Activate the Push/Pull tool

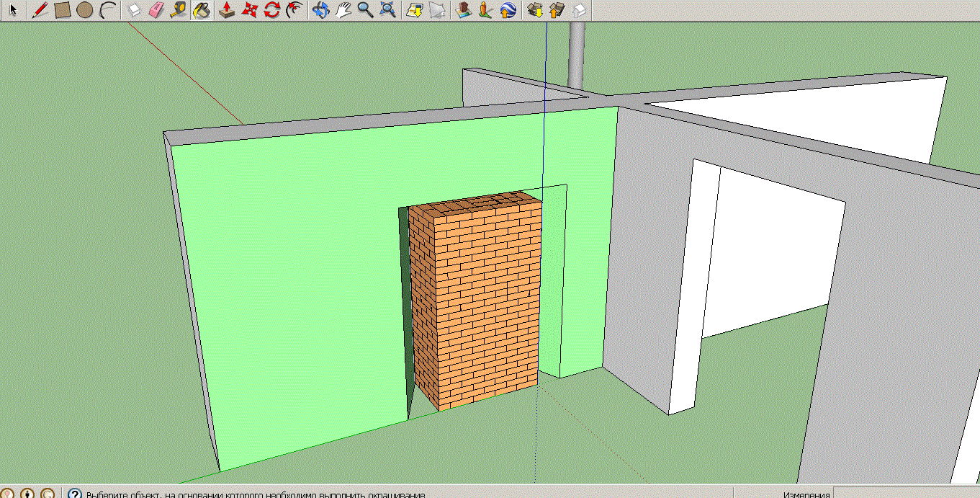pos(226,10)
